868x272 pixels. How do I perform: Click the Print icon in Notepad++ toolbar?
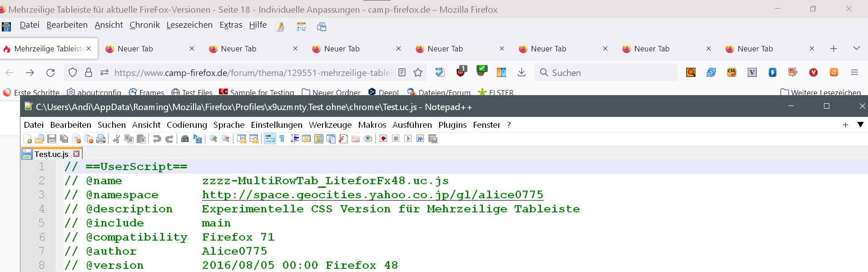[101, 139]
